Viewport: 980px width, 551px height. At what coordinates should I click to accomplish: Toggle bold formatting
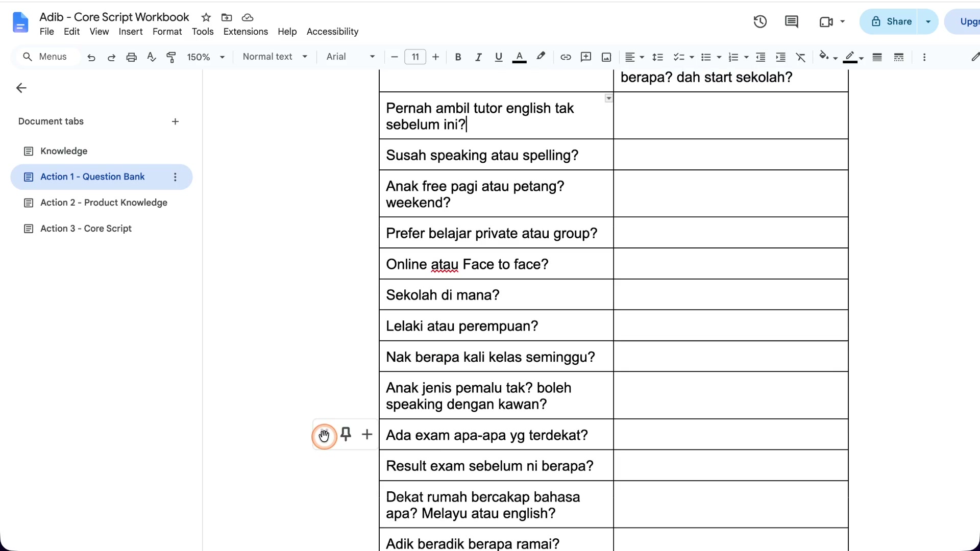pyautogui.click(x=458, y=57)
